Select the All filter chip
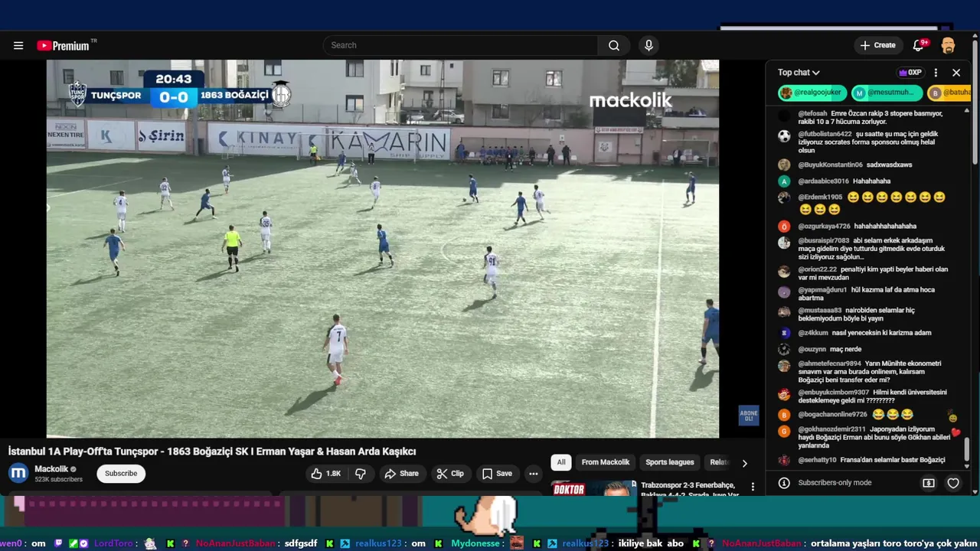The height and width of the screenshot is (551, 980). pos(561,462)
